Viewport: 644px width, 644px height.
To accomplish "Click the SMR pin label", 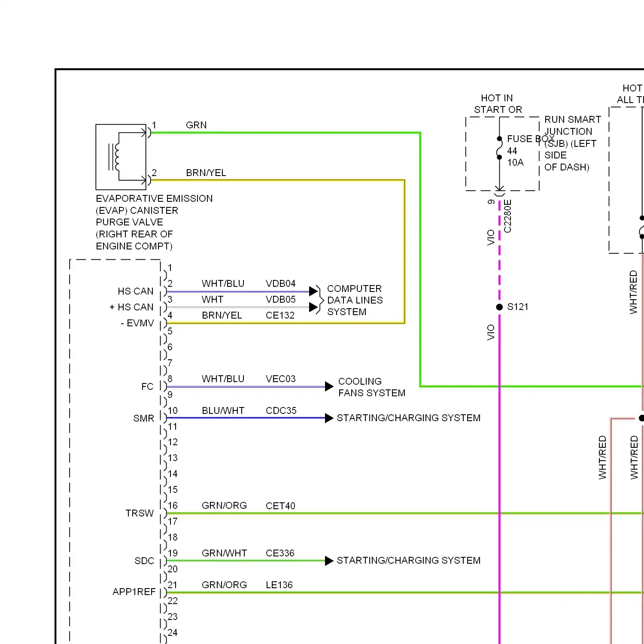I will point(143,419).
